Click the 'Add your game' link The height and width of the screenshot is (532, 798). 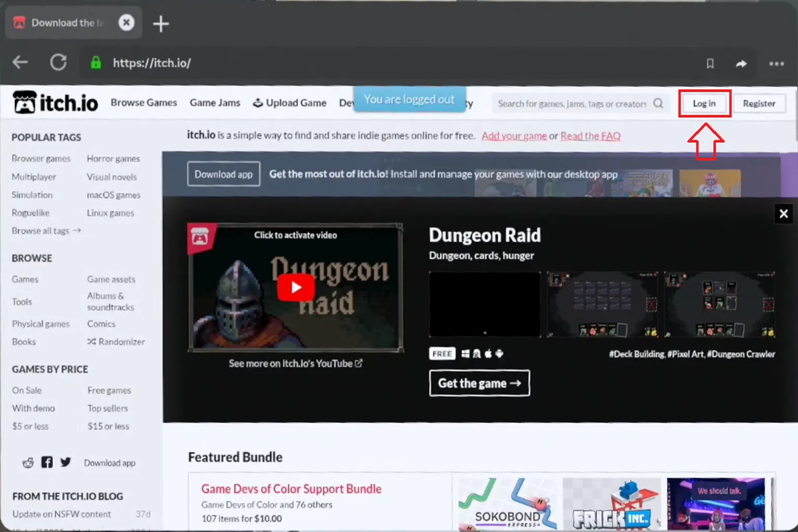coord(514,136)
